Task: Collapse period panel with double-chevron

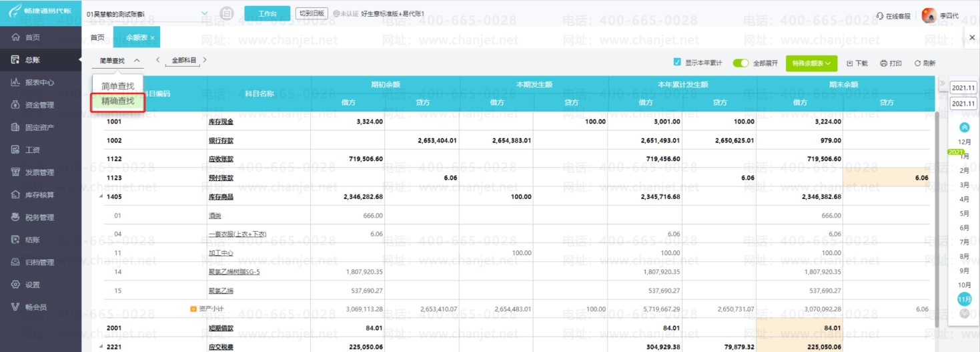Action: (942, 83)
